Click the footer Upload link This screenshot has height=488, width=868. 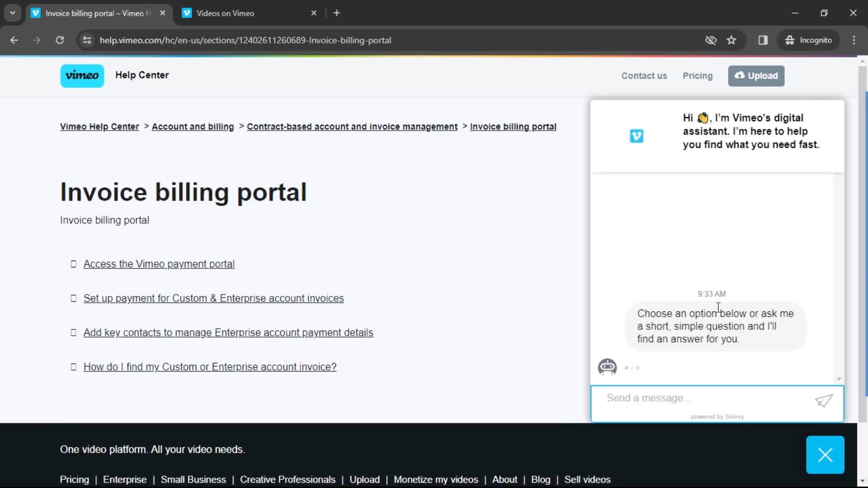(x=364, y=479)
